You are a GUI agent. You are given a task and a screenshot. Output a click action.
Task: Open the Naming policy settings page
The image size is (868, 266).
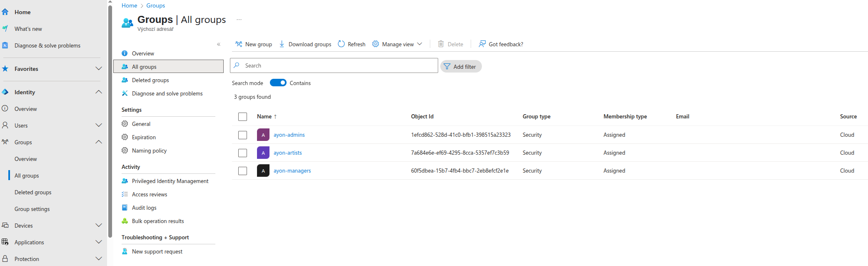click(x=149, y=151)
